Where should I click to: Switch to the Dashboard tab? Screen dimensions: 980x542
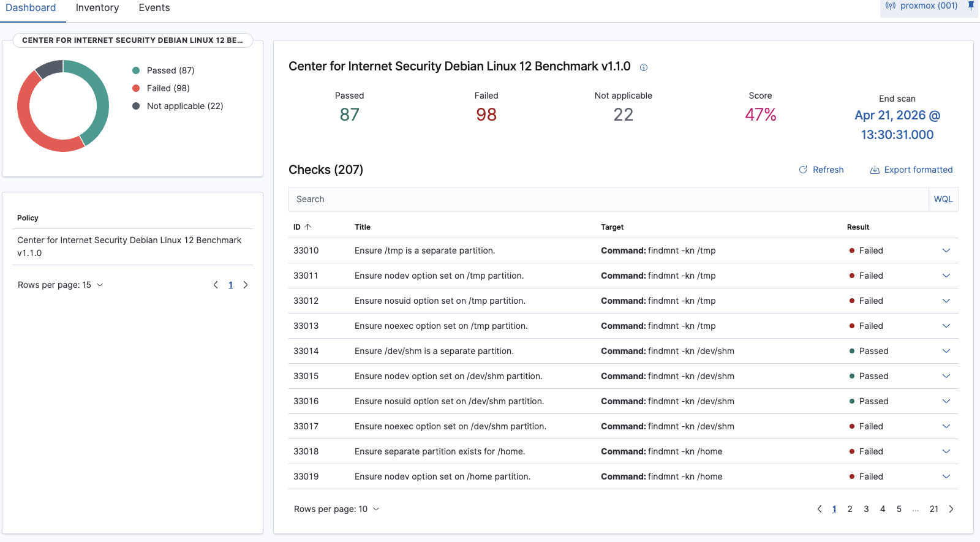(31, 8)
